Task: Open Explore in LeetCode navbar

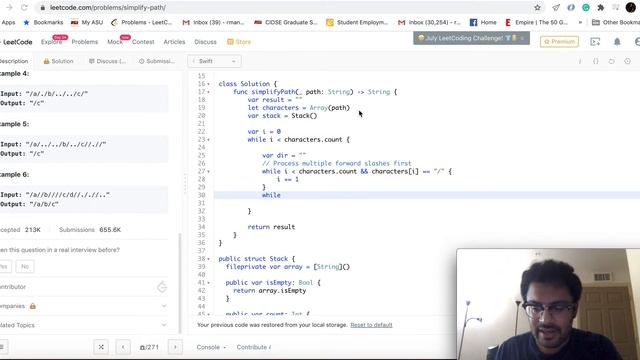Action: coord(51,42)
